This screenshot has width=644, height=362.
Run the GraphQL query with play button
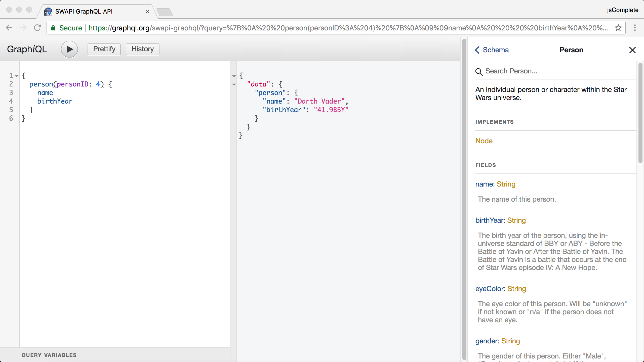[69, 49]
